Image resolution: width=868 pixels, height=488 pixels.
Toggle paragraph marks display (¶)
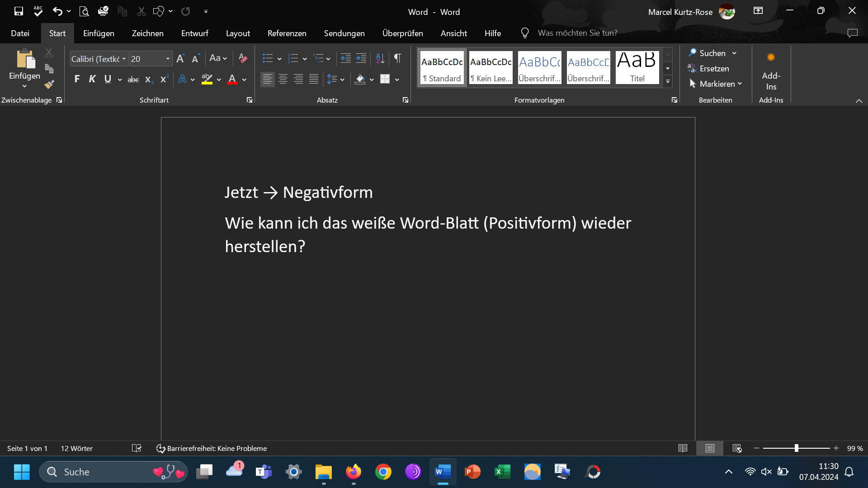pyautogui.click(x=398, y=58)
